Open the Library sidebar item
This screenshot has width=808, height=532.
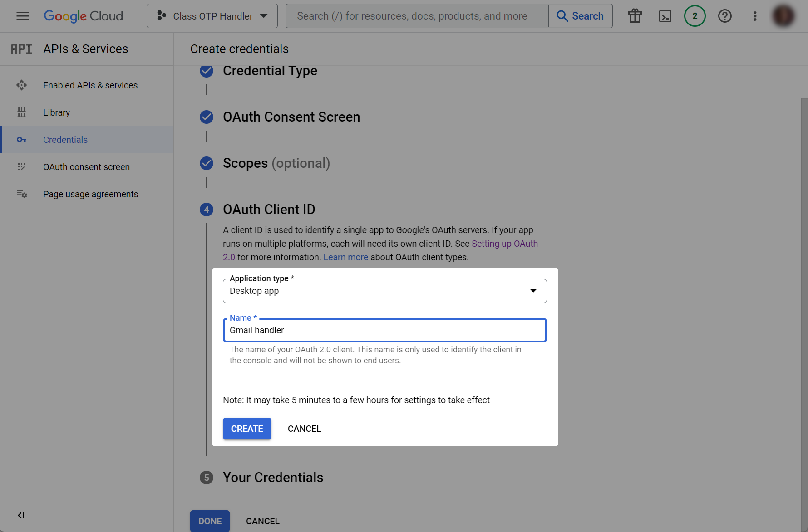pyautogui.click(x=56, y=112)
